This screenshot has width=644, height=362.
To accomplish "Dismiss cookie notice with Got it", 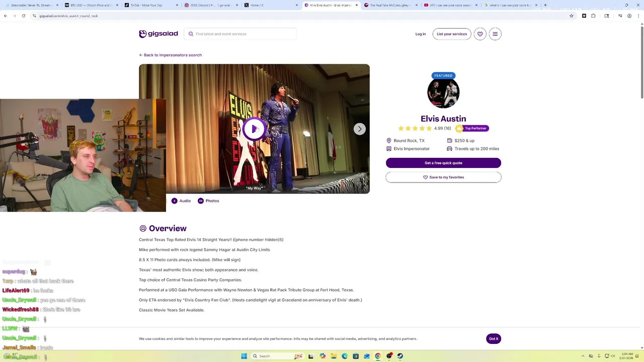I will [494, 339].
